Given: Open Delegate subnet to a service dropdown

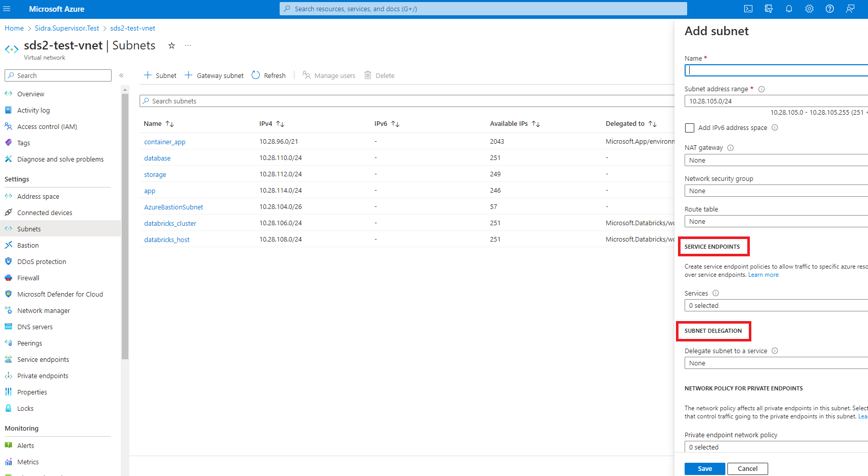Looking at the screenshot, I should click(775, 363).
